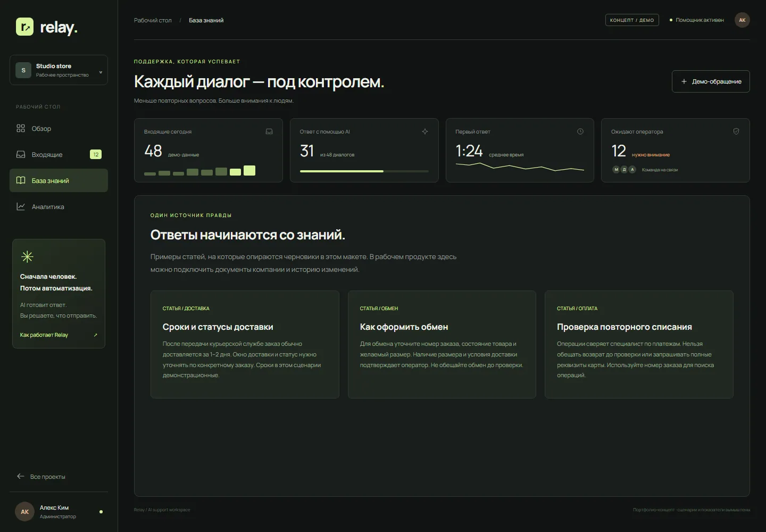Click the Статья / Доставка category tag
Screen dimensions: 766x532
(x=186, y=309)
